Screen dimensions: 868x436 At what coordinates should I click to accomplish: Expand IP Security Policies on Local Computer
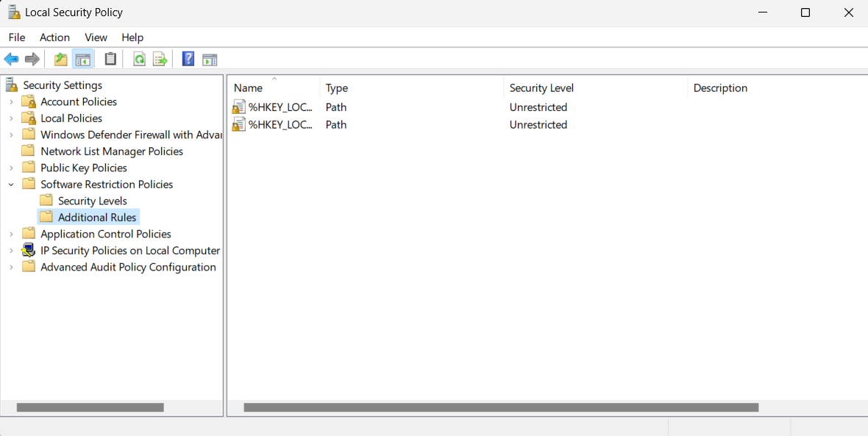click(10, 250)
